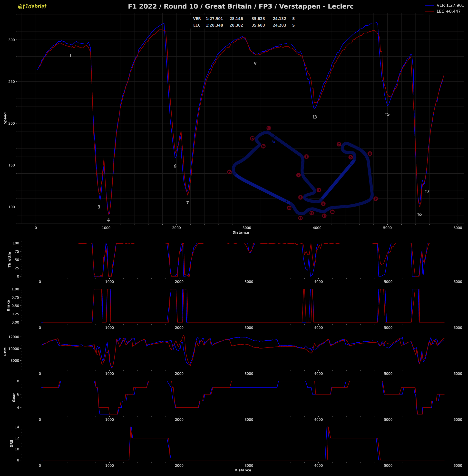Viewport: 468px width, 476px height.
Task: Click the "0.50" tick on the Brake axis
Action: coord(15,306)
